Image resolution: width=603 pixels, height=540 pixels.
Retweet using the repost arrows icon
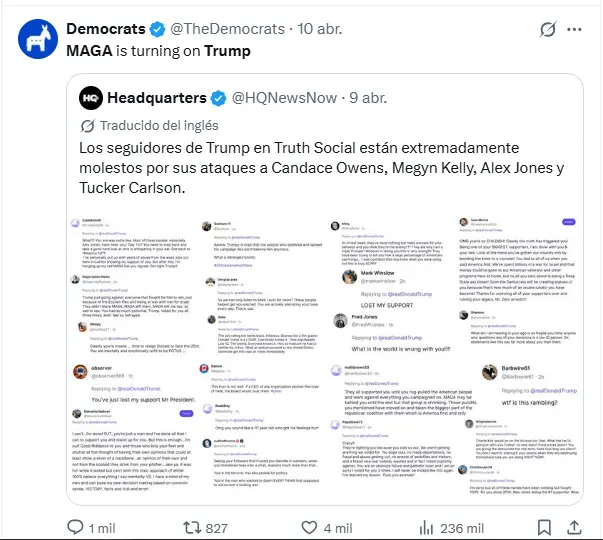point(192,527)
